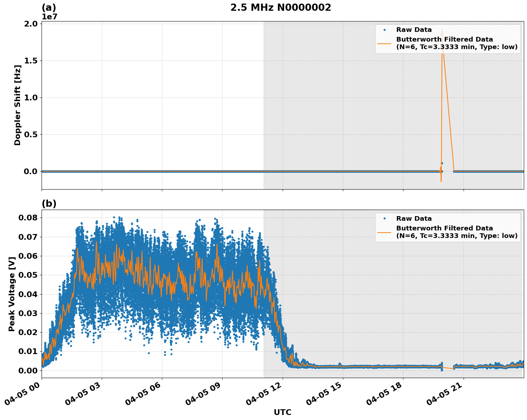527x420 pixels.
Task: Click the '0.03' tick on Peak Voltage axis
Action: click(28, 313)
